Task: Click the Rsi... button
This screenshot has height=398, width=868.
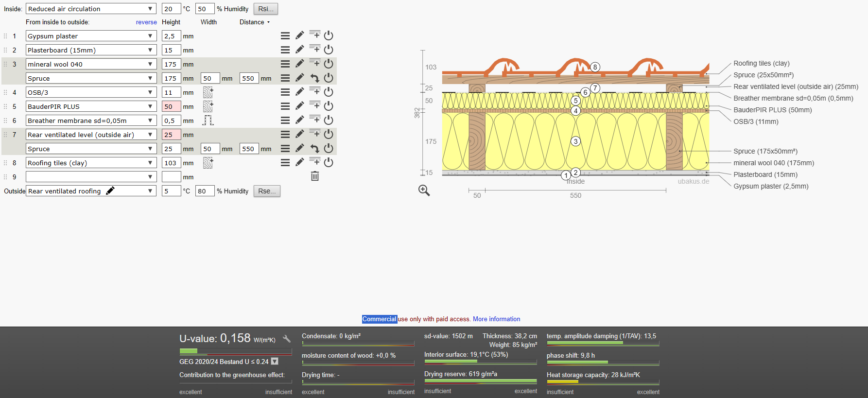Action: (266, 9)
